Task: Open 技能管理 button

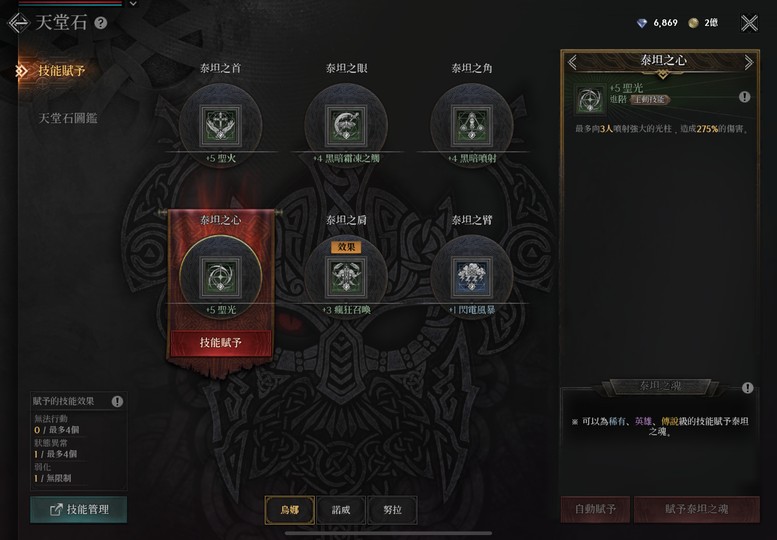Action: 79,509
